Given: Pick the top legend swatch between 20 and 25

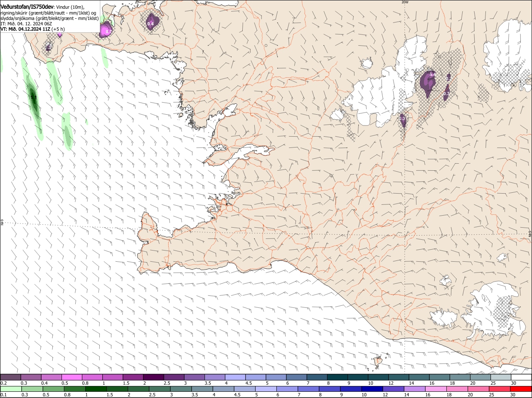Looking at the screenshot, I should tap(480, 377).
